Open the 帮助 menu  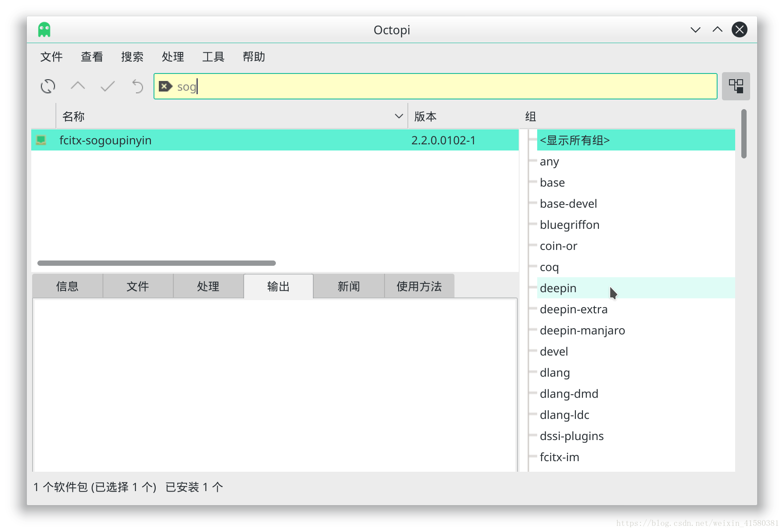pyautogui.click(x=254, y=57)
